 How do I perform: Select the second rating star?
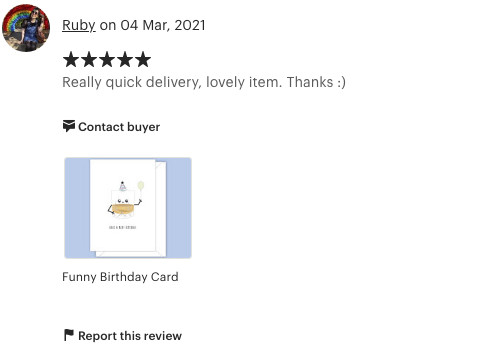[89, 59]
